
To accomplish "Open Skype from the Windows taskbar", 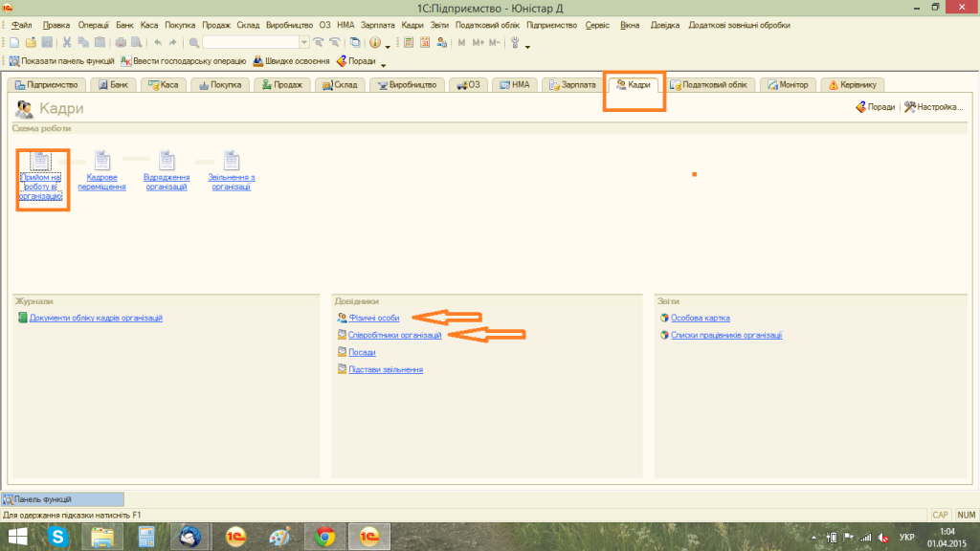I will pyautogui.click(x=57, y=537).
